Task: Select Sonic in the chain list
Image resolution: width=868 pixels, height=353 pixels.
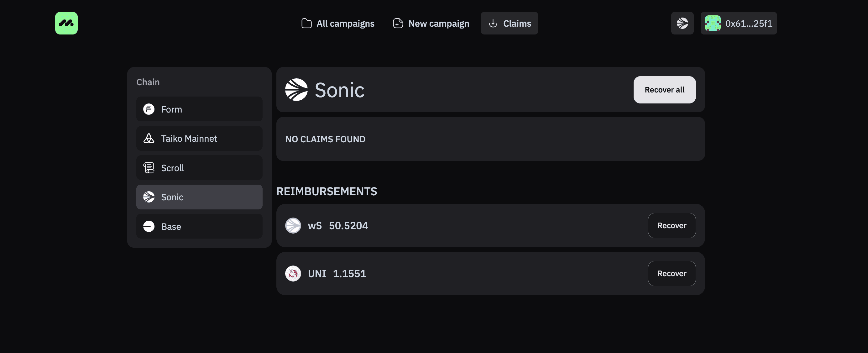Action: point(199,197)
